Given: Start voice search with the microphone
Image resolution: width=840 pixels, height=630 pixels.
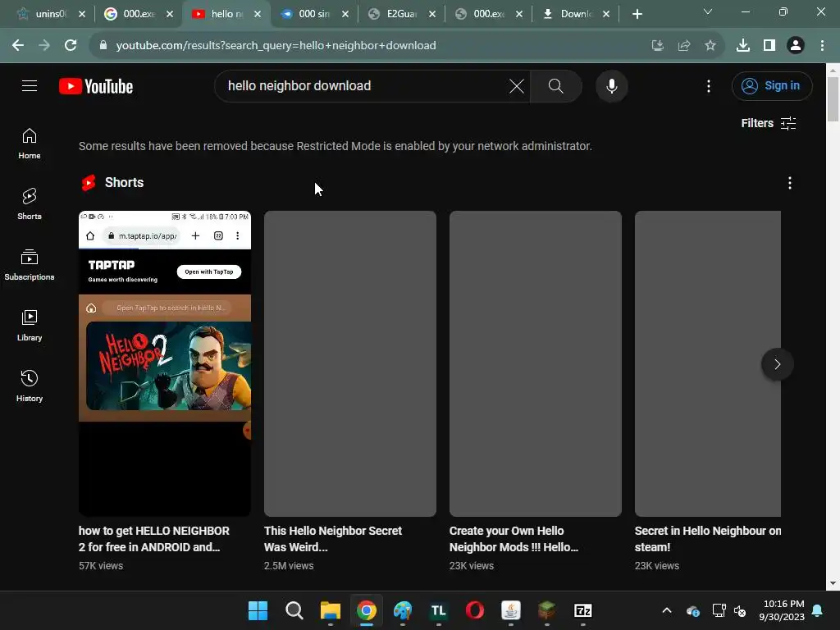Looking at the screenshot, I should 611,85.
